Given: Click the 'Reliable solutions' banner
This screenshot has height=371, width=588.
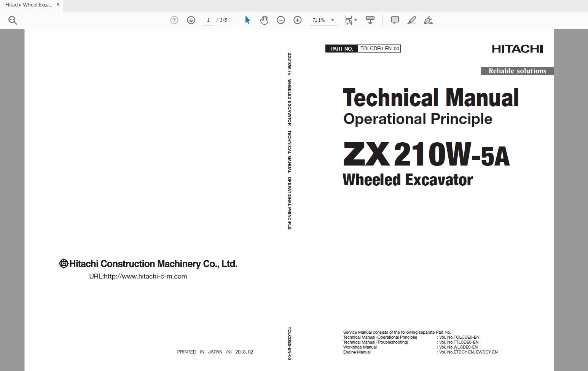Looking at the screenshot, I should pyautogui.click(x=517, y=71).
